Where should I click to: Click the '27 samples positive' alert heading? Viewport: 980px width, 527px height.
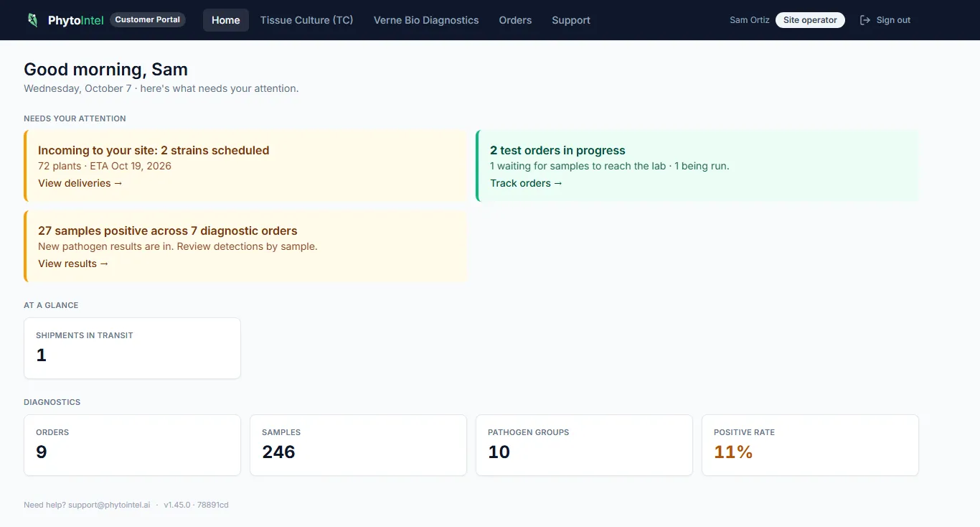tap(167, 230)
